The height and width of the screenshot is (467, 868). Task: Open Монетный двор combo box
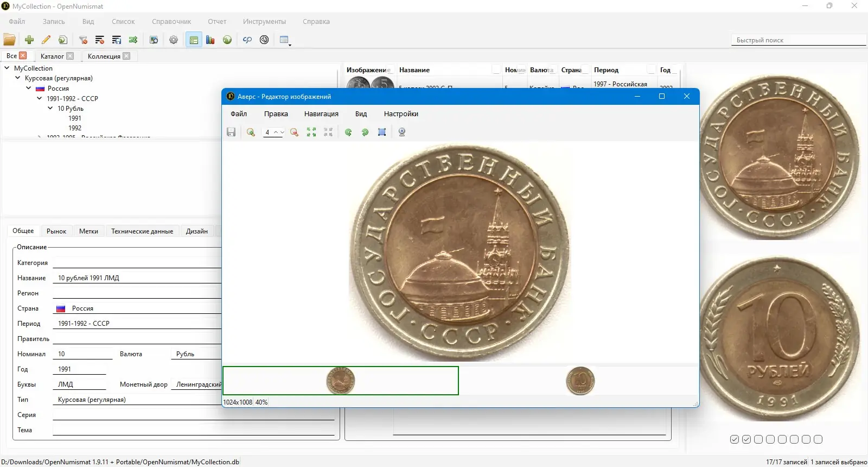click(x=196, y=384)
